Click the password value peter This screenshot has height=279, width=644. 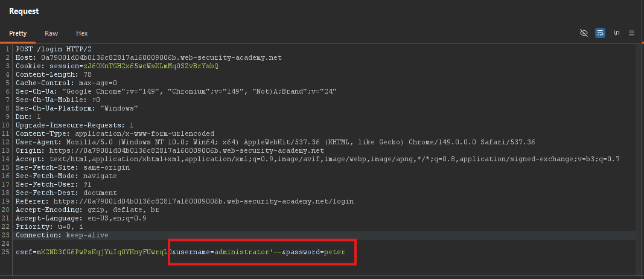pyautogui.click(x=334, y=252)
